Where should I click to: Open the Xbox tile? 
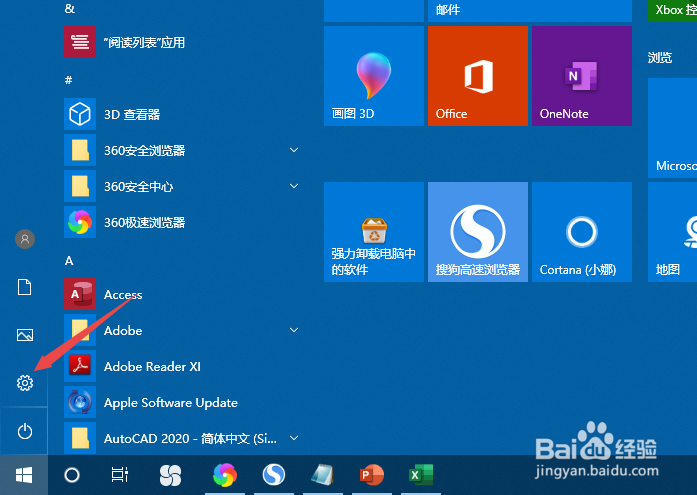pos(673,11)
